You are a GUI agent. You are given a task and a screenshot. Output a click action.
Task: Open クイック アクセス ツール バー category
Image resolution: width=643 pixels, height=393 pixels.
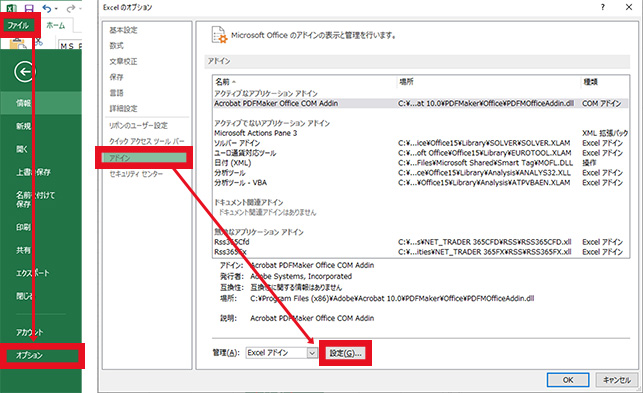pyautogui.click(x=146, y=141)
